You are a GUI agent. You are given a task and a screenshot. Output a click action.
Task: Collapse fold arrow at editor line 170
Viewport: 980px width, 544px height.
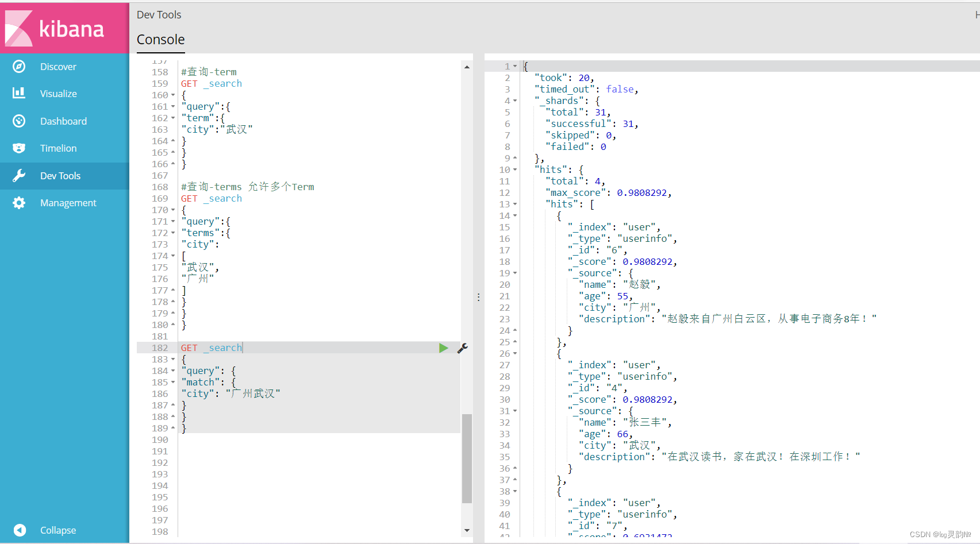(173, 210)
